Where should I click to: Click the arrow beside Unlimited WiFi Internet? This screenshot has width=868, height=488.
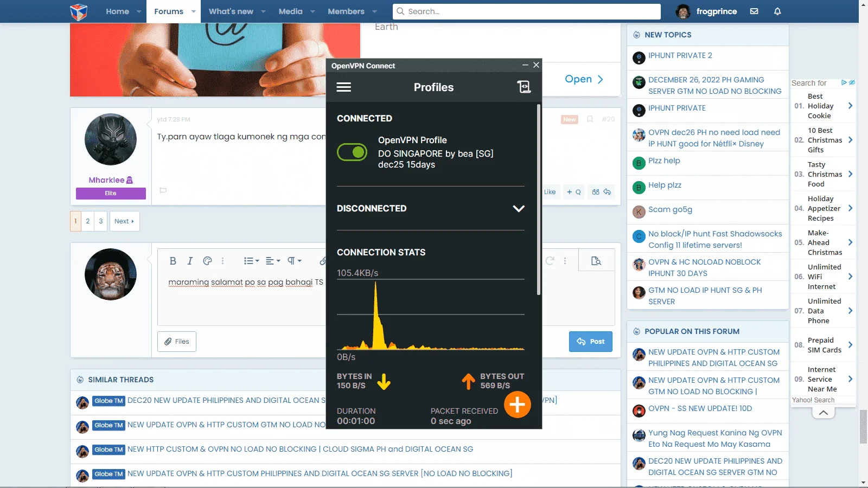(850, 277)
